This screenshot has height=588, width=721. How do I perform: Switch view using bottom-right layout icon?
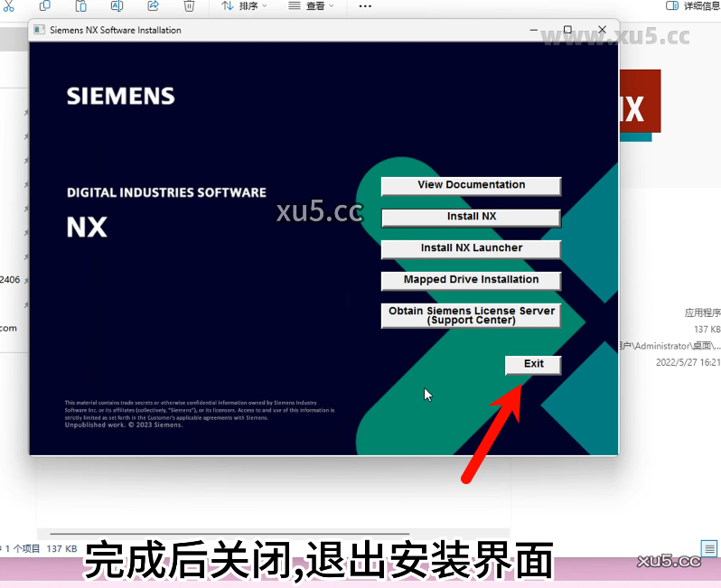click(709, 547)
